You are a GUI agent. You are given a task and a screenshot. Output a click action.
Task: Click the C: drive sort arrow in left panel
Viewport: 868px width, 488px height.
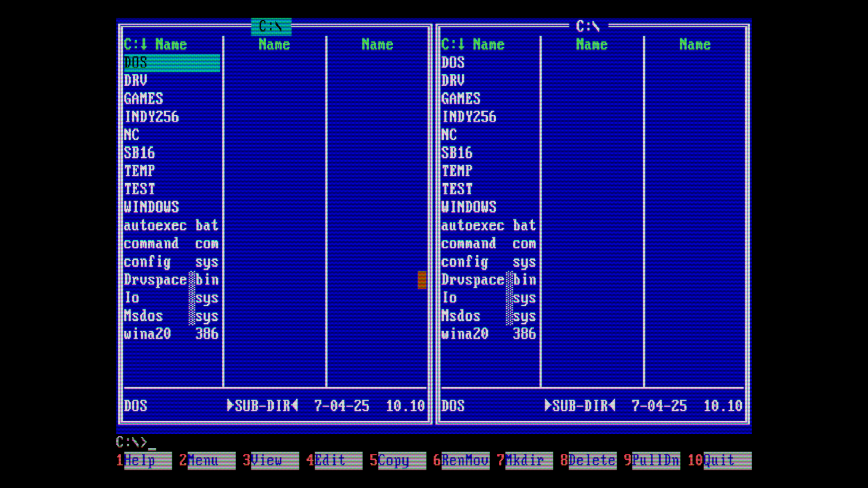[x=135, y=44]
